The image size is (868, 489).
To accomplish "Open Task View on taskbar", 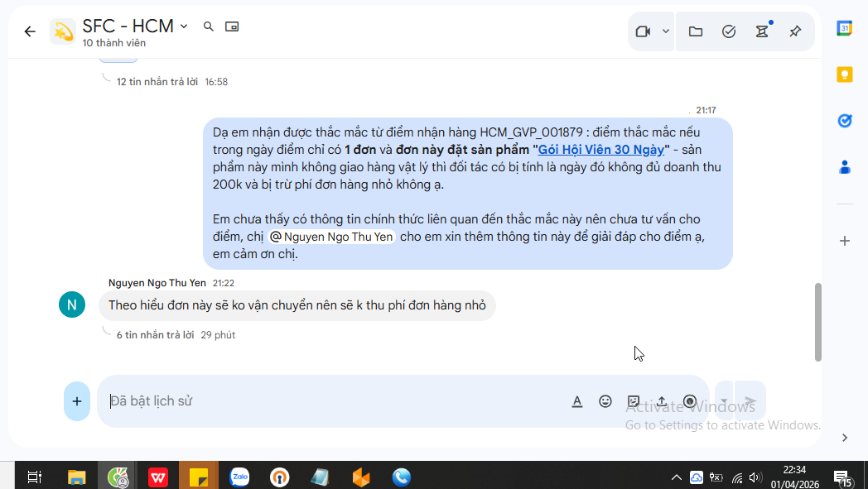I will [34, 477].
